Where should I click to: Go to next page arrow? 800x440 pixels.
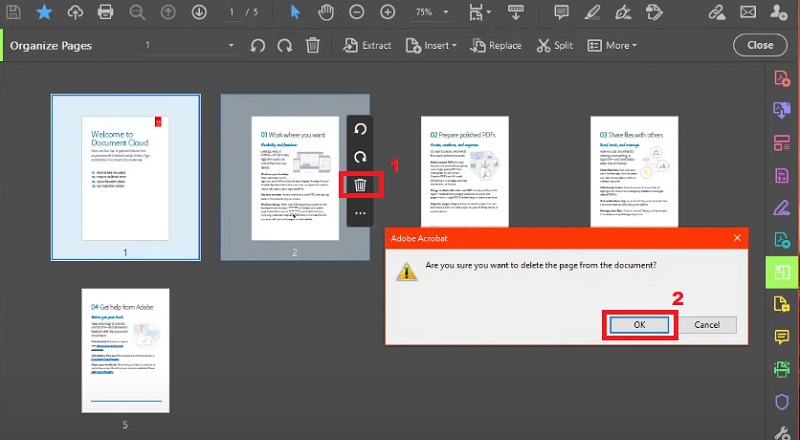coord(199,12)
